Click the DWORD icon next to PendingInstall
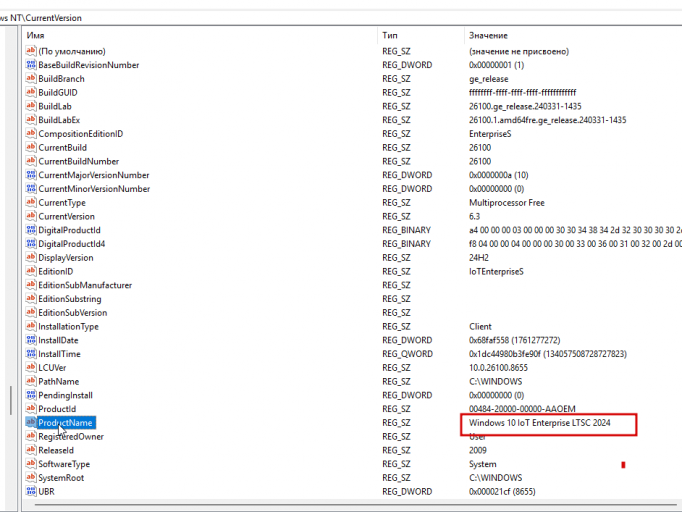 (x=30, y=395)
